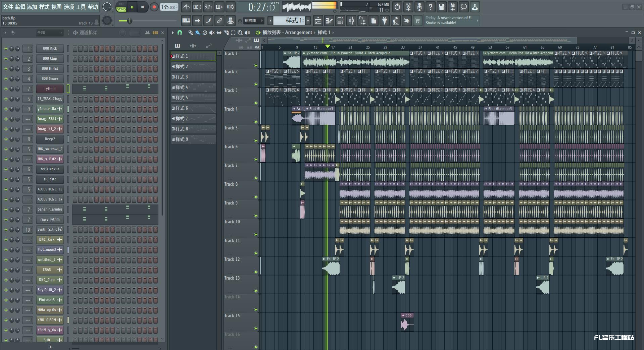Open the speech bubble chat icon

464,7
